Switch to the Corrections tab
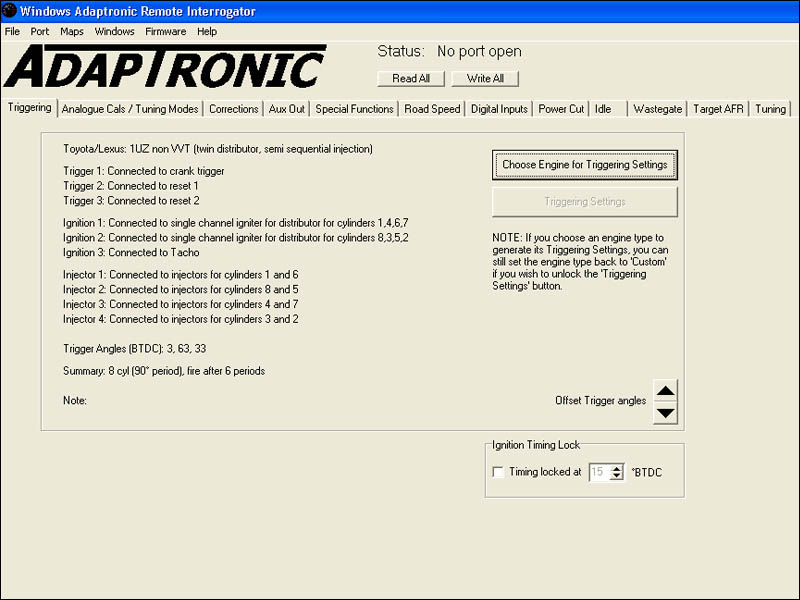The height and width of the screenshot is (600, 800). 234,109
